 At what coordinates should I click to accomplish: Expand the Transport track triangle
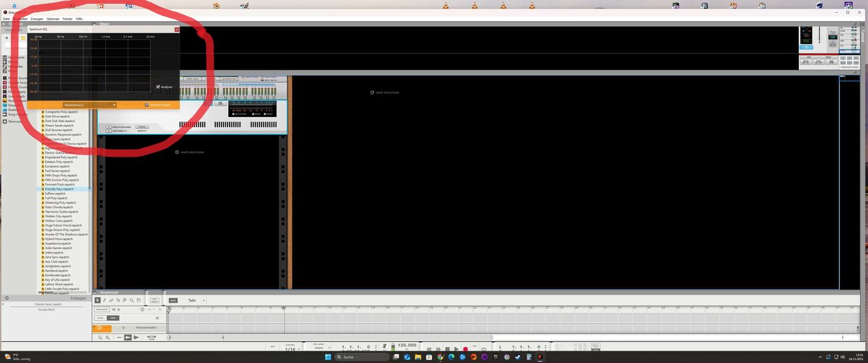(94, 327)
